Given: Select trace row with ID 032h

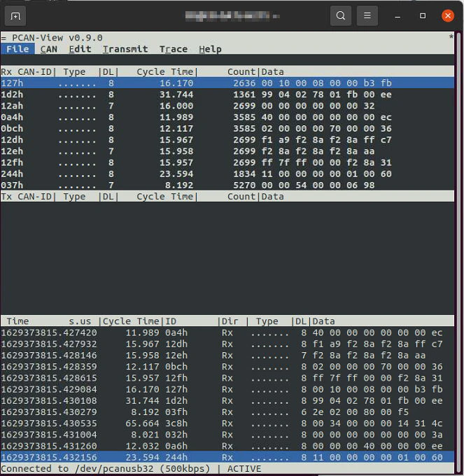Looking at the screenshot, I should (x=227, y=435).
